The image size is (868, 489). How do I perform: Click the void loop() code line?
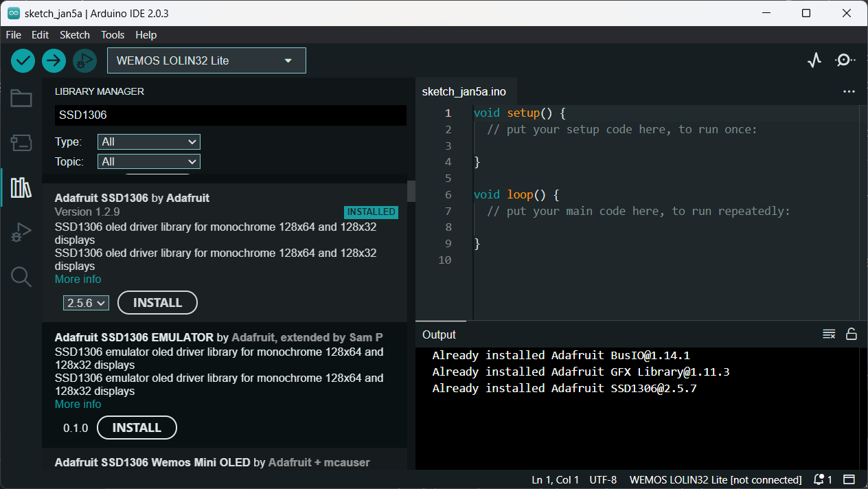[x=516, y=195]
